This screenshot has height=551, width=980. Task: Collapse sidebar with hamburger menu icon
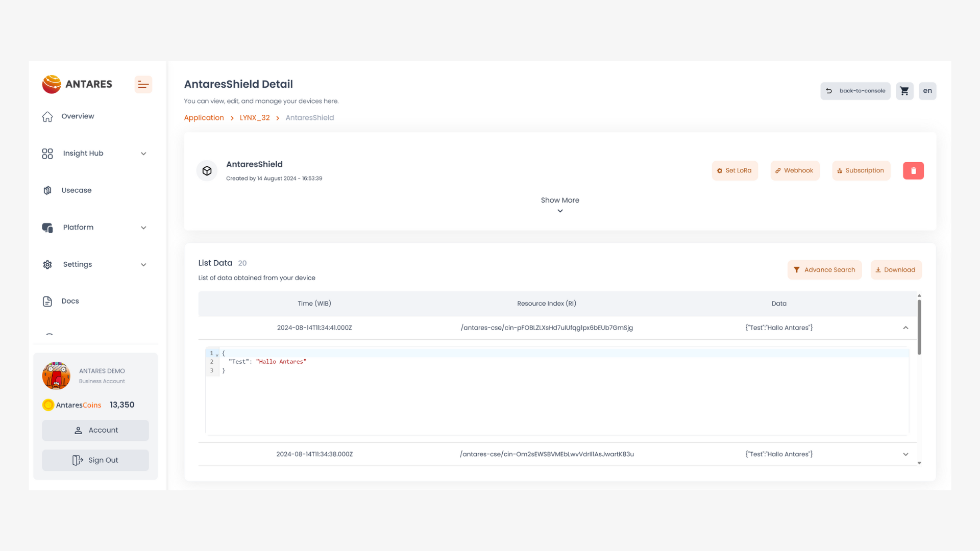point(143,85)
